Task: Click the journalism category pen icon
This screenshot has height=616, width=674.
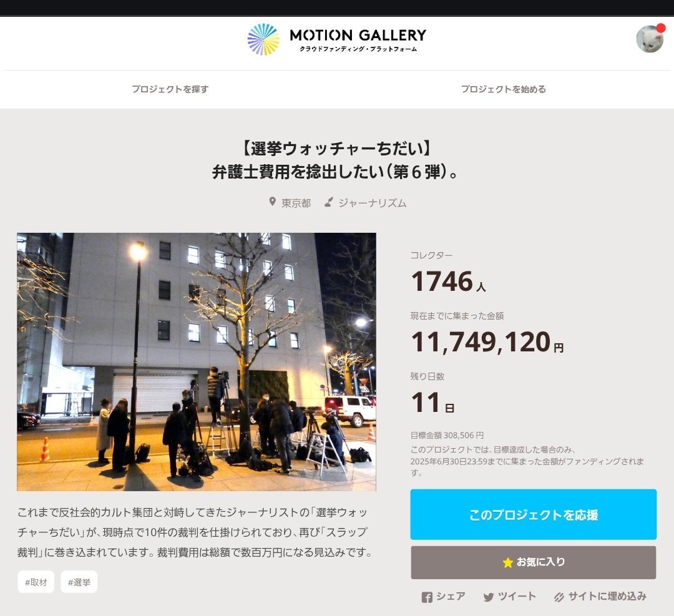Action: click(329, 202)
